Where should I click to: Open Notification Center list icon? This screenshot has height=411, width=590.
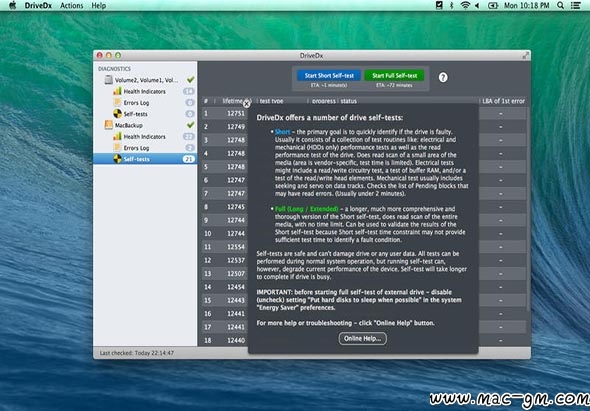point(575,5)
